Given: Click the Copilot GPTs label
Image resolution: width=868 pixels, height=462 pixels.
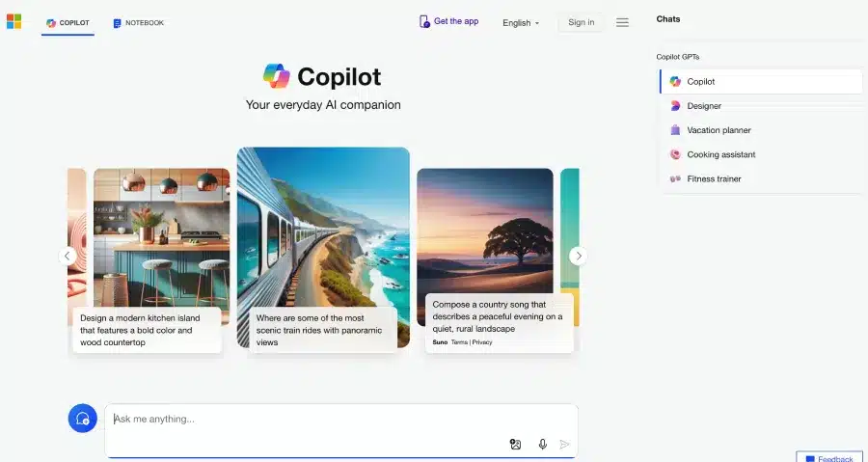Looking at the screenshot, I should [678, 57].
